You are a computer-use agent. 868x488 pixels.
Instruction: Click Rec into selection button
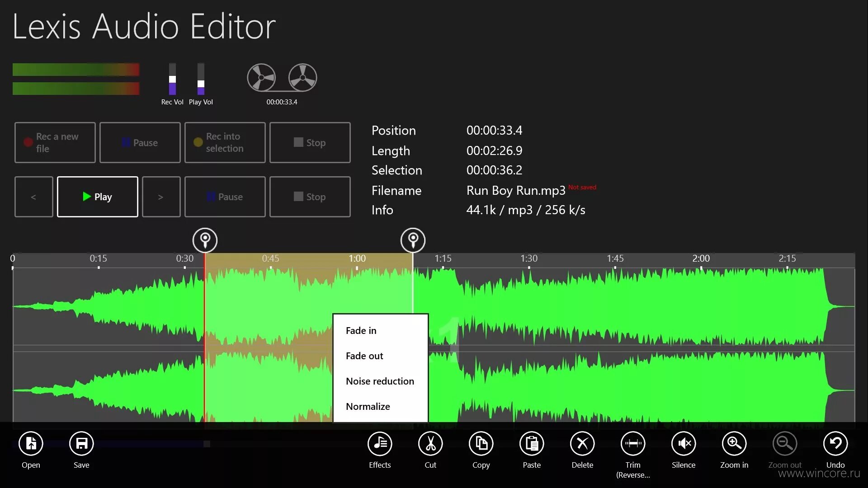(225, 142)
